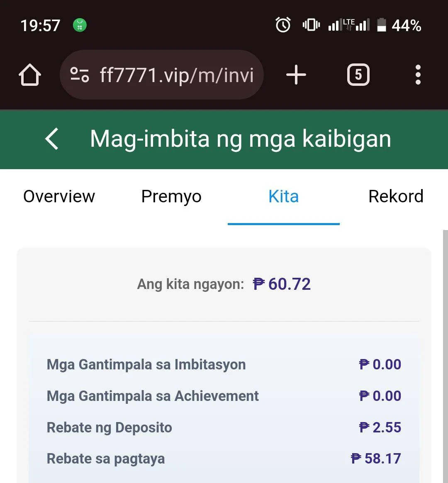Switch to the Premyo tab
The width and height of the screenshot is (448, 483).
pyautogui.click(x=171, y=197)
